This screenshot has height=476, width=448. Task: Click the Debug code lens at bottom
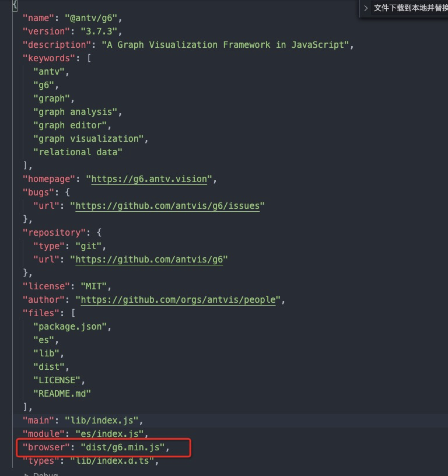coord(41,474)
